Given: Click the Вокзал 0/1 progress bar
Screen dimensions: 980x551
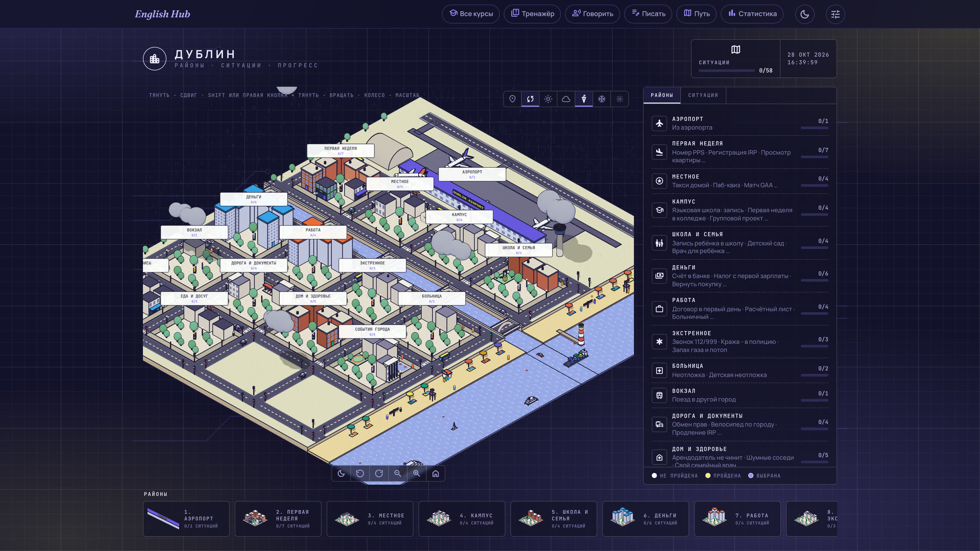Looking at the screenshot, I should (x=815, y=400).
